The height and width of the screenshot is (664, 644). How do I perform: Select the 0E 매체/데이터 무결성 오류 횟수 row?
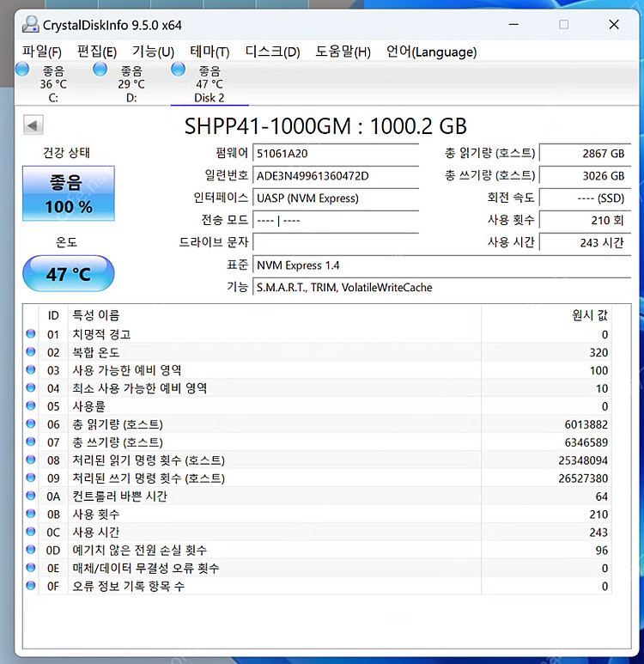click(x=318, y=569)
